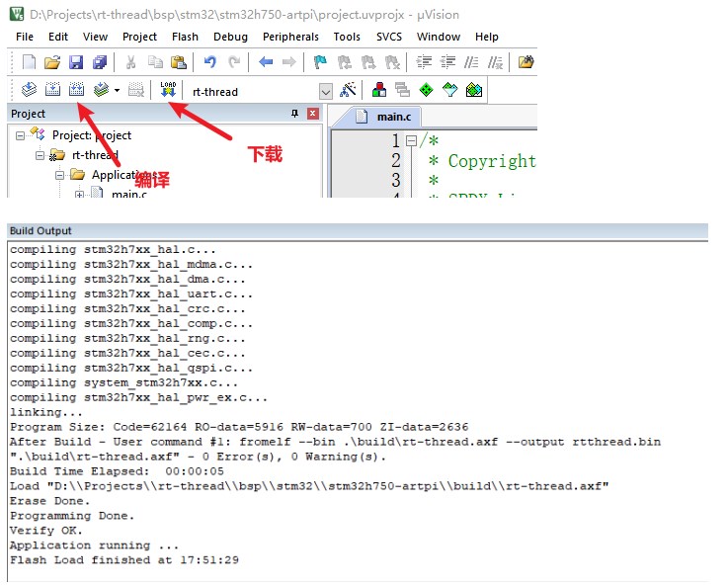Click the Redo arrow icon
Image resolution: width=728 pixels, height=587 pixels.
[234, 62]
